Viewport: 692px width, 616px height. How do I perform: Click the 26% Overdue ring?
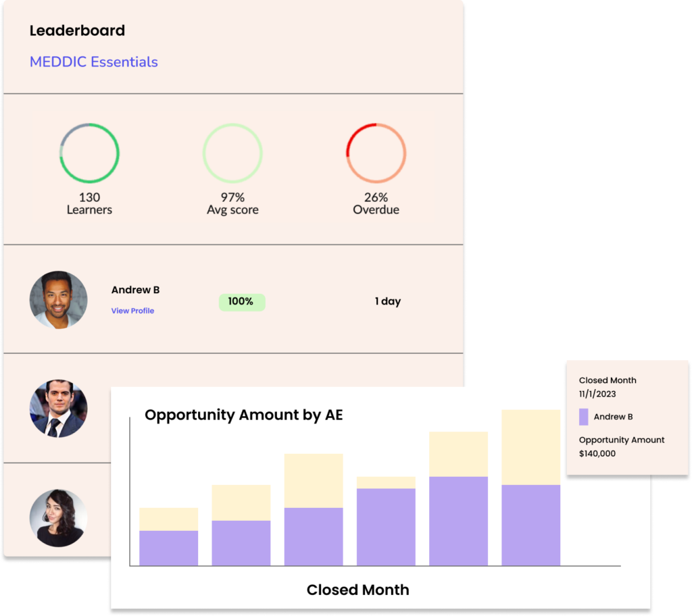(376, 153)
